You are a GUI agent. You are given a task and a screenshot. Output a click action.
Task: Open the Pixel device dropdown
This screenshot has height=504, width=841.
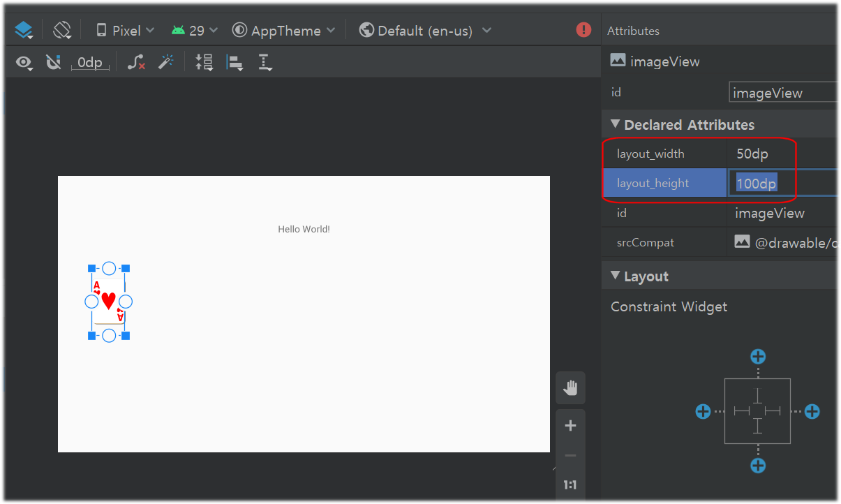(125, 31)
